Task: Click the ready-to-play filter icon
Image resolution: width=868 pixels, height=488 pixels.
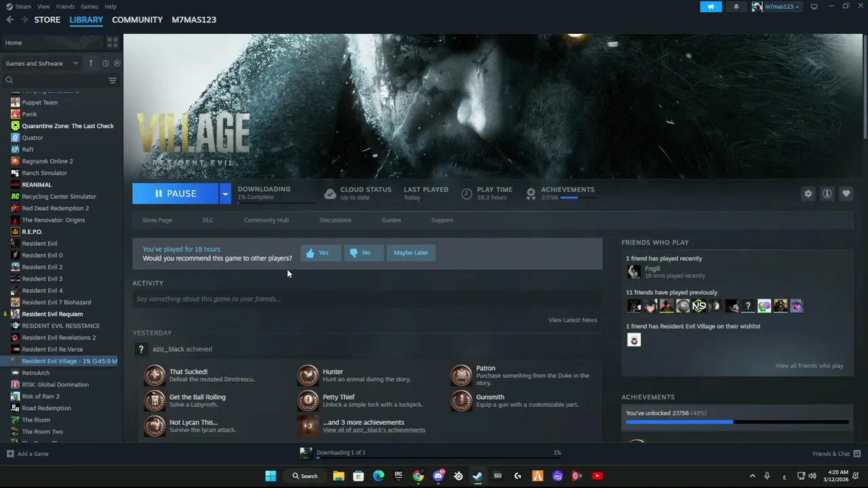Action: tap(117, 63)
